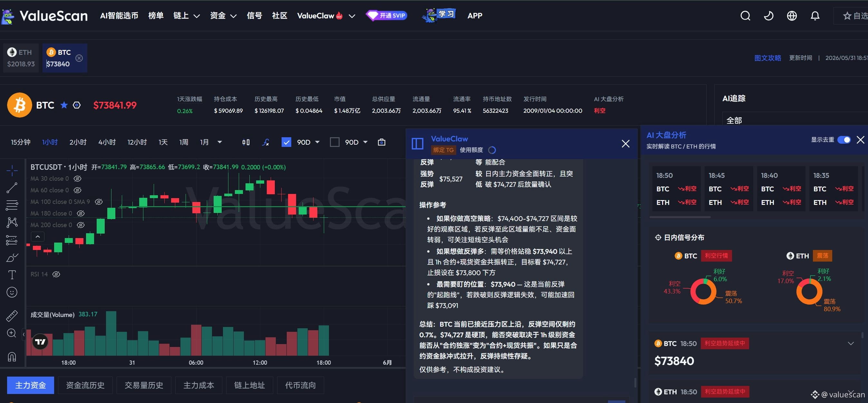This screenshot has width=868, height=403.
Task: Close the ValueClaw chat panel
Action: click(625, 144)
